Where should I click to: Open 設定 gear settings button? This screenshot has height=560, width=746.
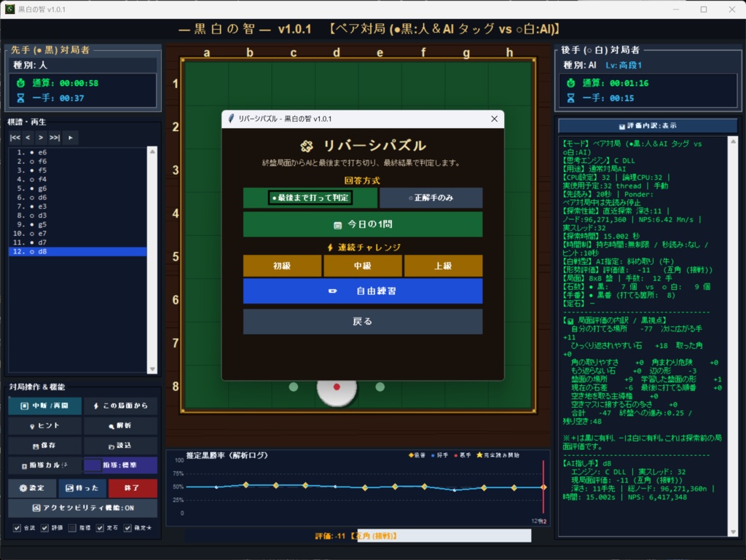(32, 488)
